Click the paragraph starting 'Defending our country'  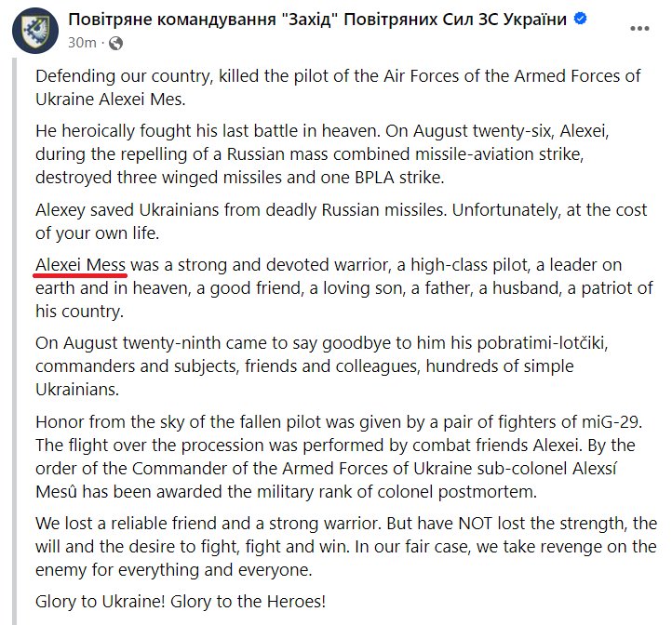338,87
